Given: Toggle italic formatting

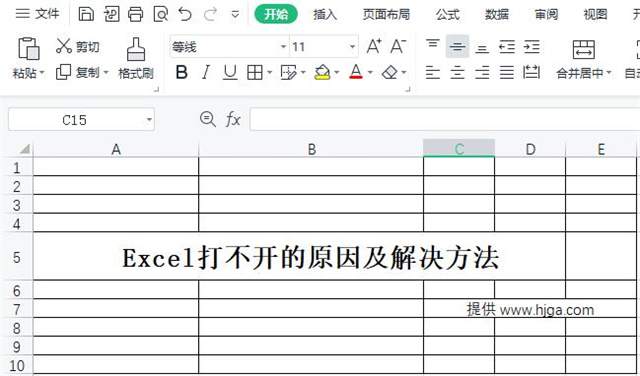Looking at the screenshot, I should (206, 73).
